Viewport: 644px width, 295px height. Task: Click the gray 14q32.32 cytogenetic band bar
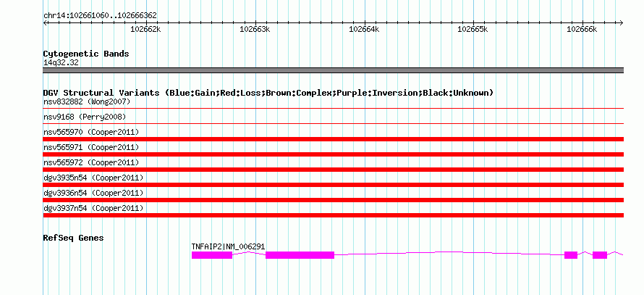[x=333, y=70]
